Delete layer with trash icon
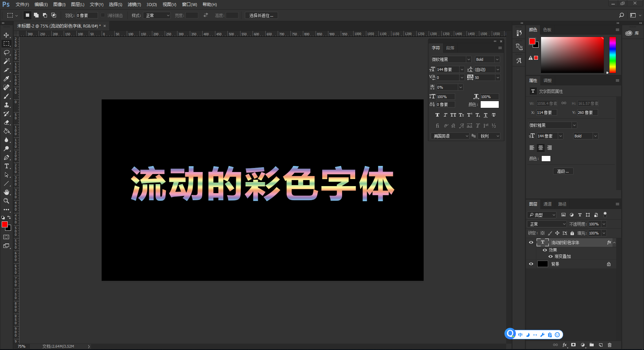The height and width of the screenshot is (350, 644). click(x=610, y=345)
